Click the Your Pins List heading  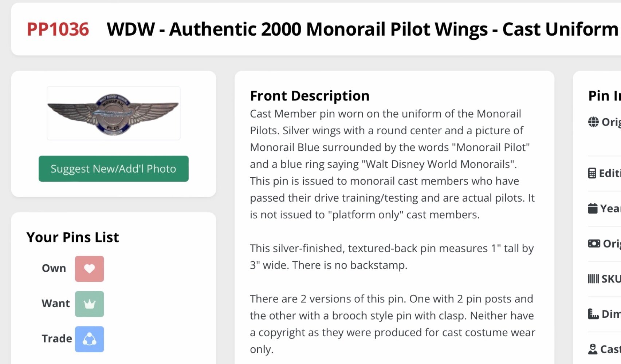tap(72, 237)
